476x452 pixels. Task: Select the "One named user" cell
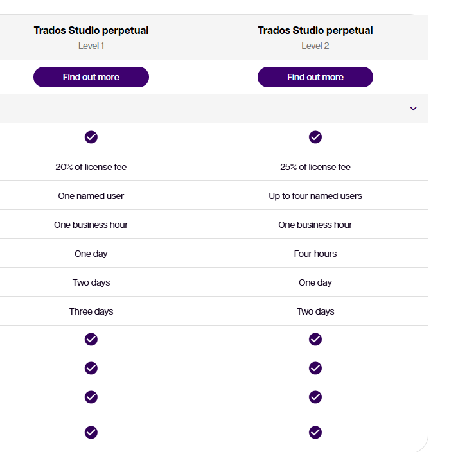click(91, 196)
